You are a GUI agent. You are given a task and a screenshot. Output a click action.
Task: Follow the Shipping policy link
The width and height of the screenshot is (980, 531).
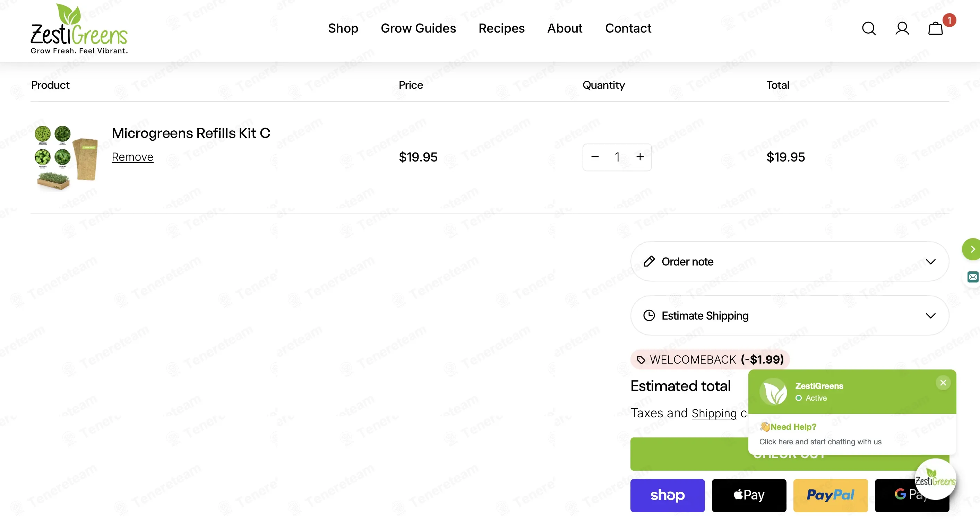[x=714, y=413]
